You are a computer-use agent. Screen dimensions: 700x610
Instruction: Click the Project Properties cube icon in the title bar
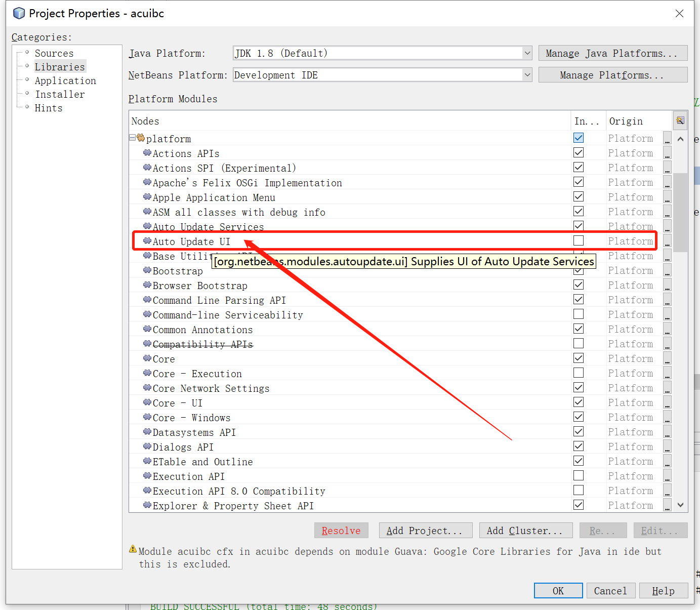[x=19, y=13]
